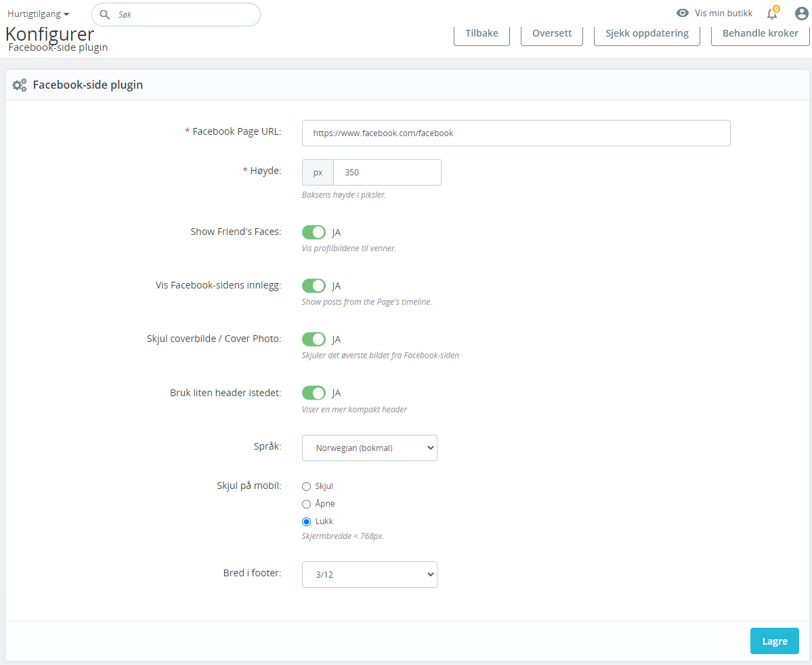The image size is (812, 665).
Task: Toggle Show Friend's Faces switch
Action: coord(314,232)
